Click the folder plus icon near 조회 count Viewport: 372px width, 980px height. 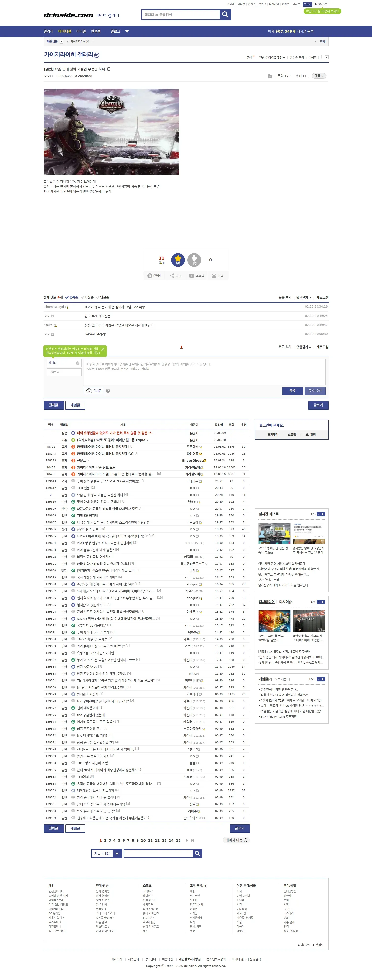coord(270,76)
